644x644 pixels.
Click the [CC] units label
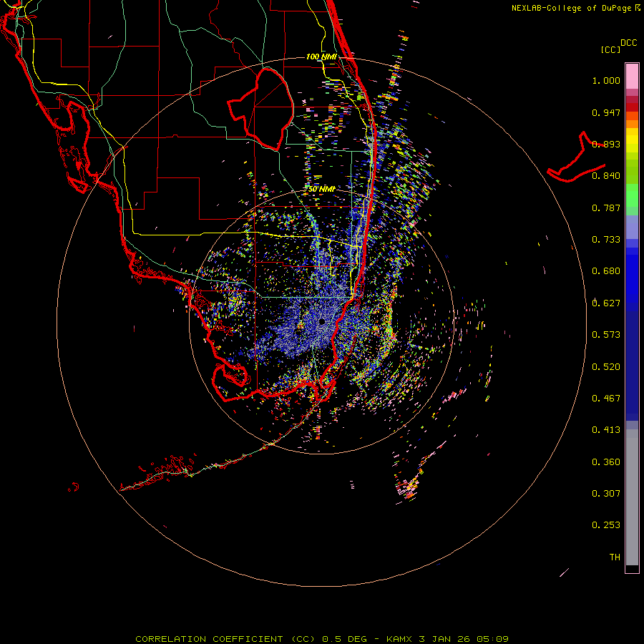pos(610,49)
